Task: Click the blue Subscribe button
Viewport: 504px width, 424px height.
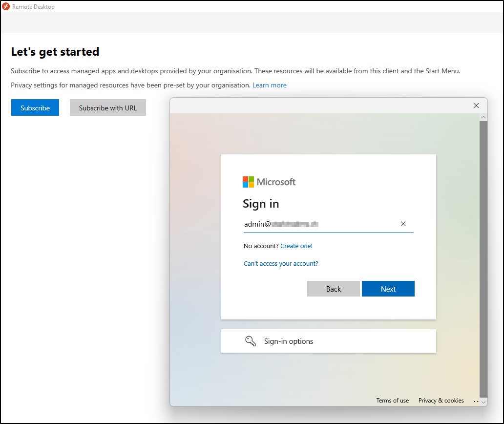Action: coord(35,107)
